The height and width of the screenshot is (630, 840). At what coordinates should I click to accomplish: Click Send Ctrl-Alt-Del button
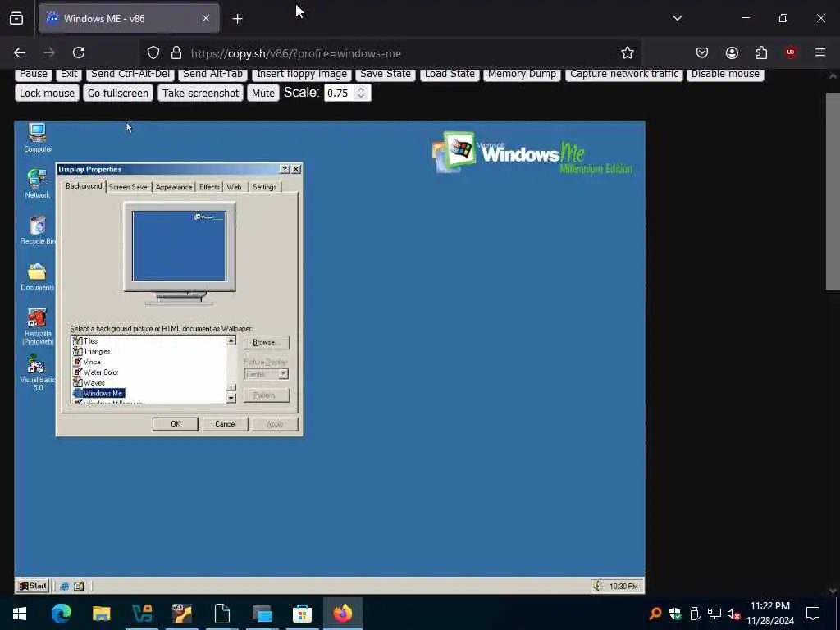[130, 74]
